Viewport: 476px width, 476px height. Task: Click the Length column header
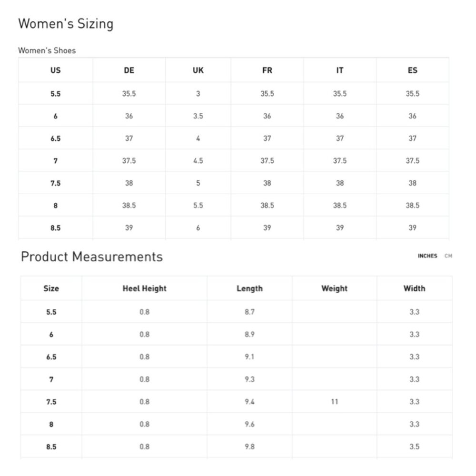tap(249, 288)
